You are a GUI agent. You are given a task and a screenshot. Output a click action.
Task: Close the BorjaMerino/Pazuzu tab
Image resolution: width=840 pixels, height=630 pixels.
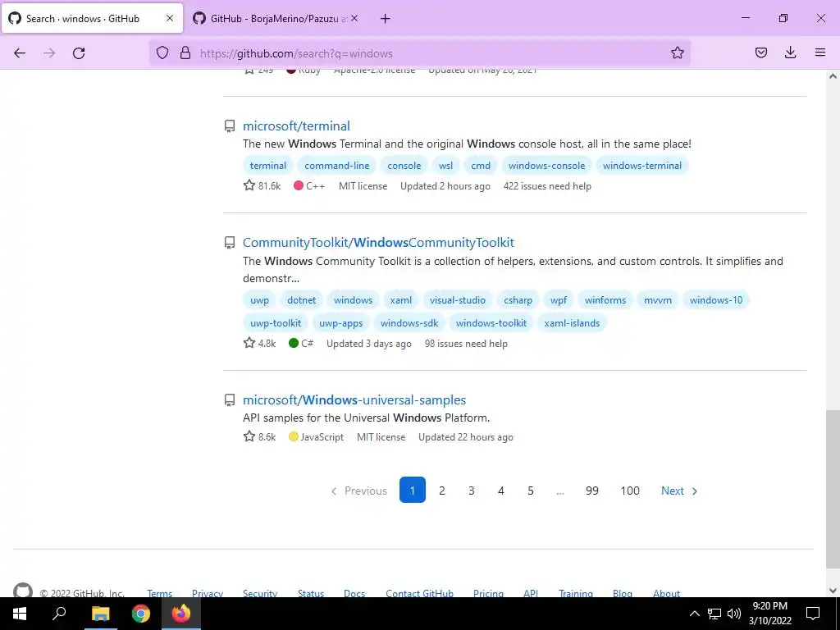point(354,18)
